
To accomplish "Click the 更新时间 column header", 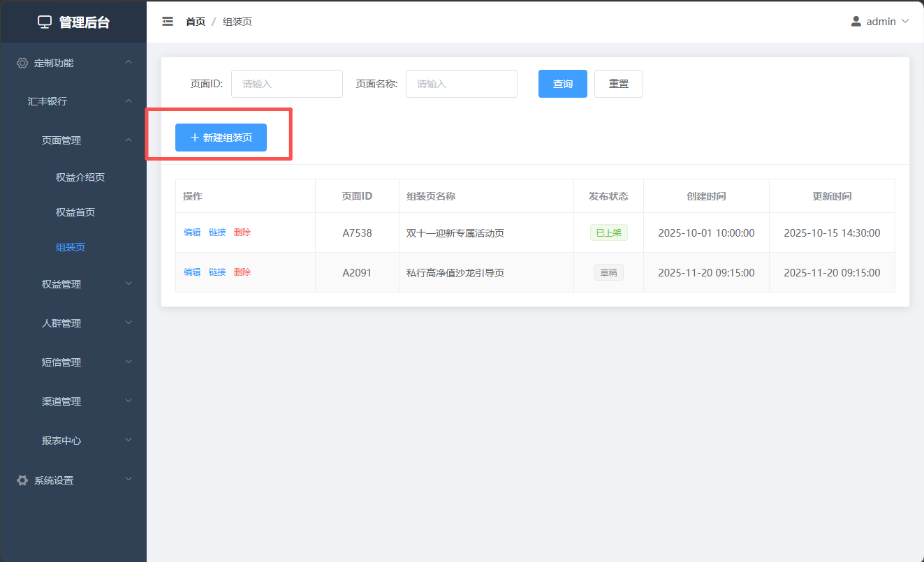I will click(833, 196).
